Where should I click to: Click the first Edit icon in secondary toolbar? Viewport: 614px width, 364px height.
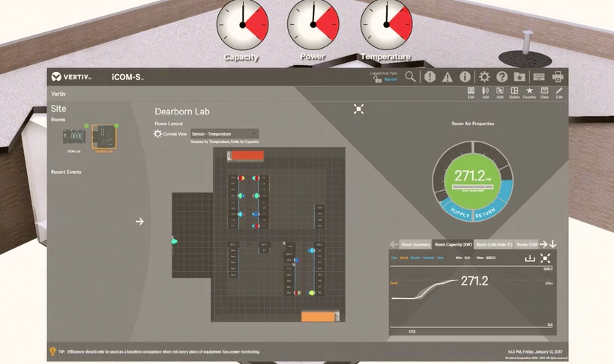click(x=471, y=93)
